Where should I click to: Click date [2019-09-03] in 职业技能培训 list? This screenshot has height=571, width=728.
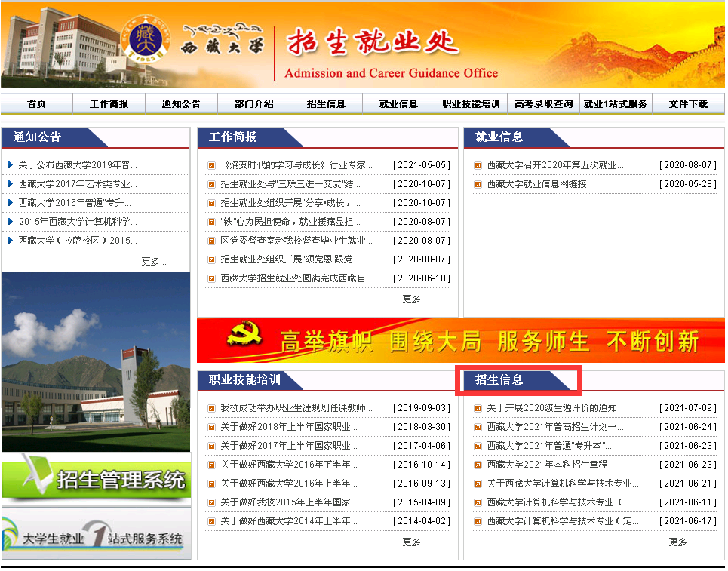tap(422, 408)
